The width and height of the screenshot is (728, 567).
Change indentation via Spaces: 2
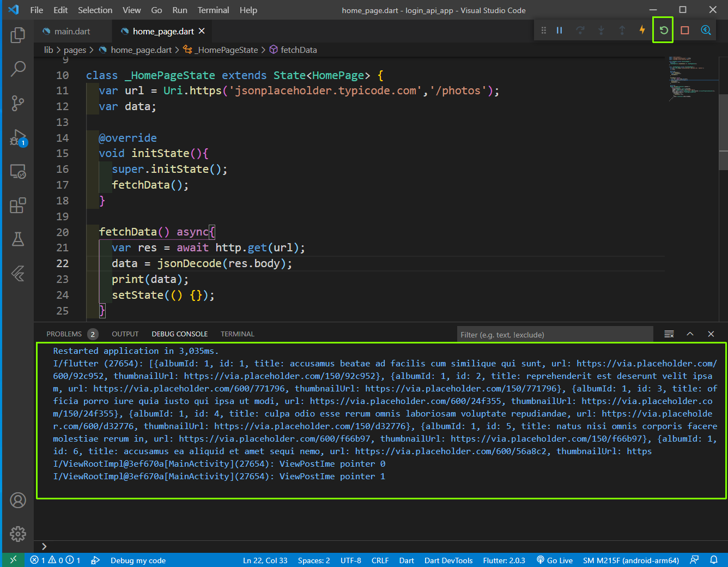[314, 560]
